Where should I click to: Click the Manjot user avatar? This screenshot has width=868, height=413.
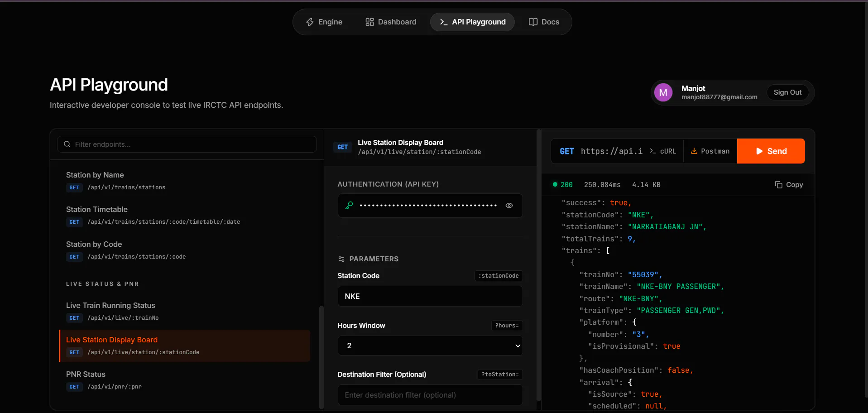(x=663, y=92)
